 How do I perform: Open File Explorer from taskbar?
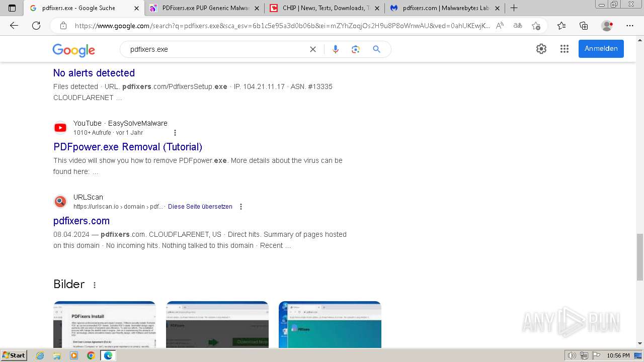[x=57, y=355]
